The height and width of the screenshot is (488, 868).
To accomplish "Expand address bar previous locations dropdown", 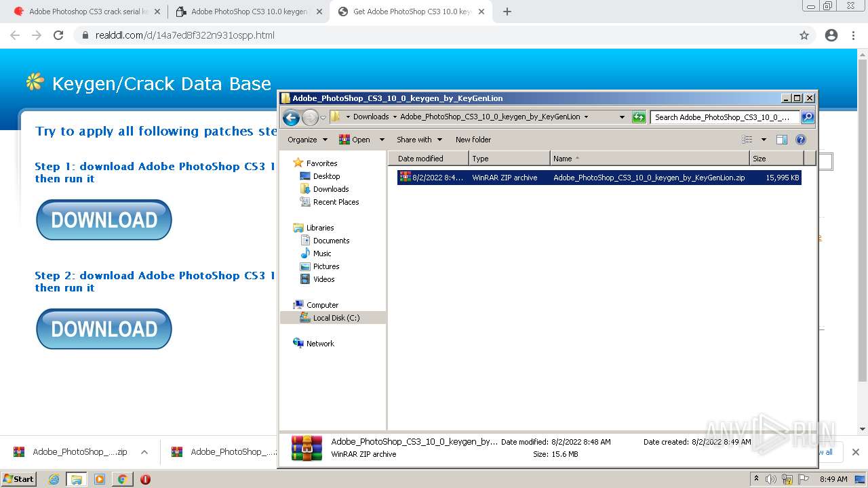I will point(622,117).
